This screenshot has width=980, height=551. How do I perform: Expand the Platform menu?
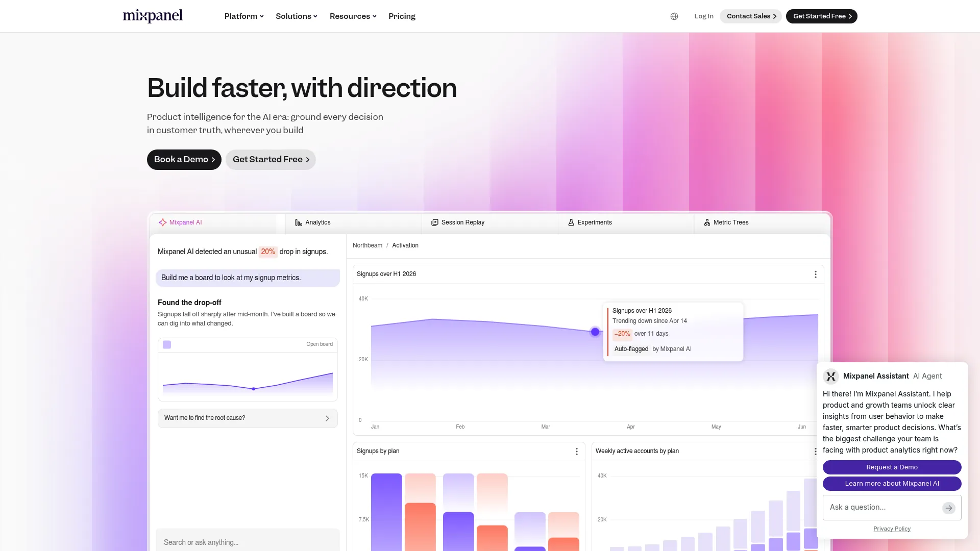(244, 16)
